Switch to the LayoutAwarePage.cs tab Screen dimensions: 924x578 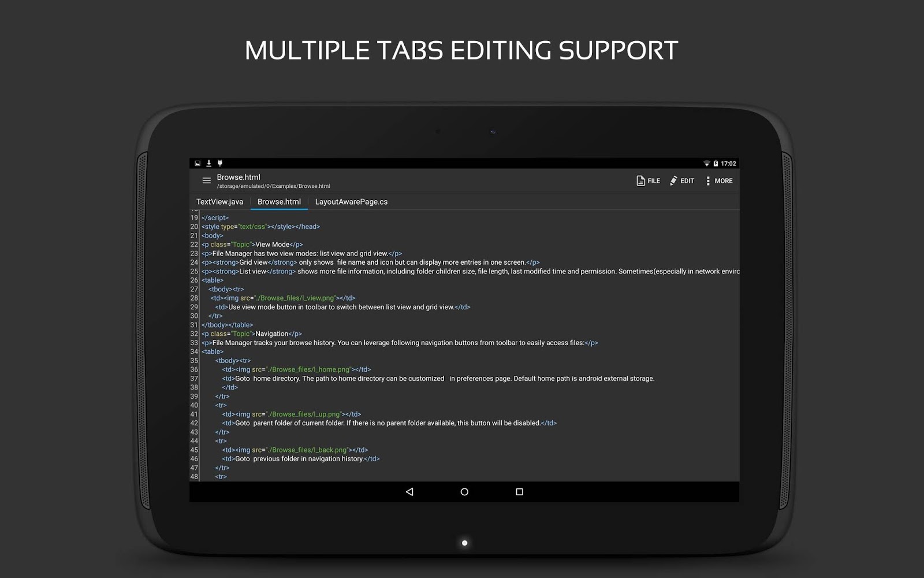[352, 202]
